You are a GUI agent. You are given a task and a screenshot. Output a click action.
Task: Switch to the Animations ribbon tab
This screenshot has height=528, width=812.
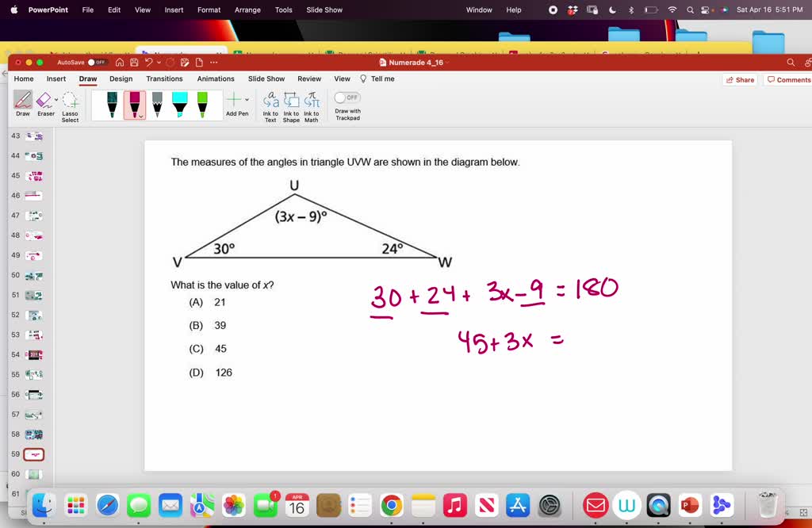coord(216,78)
